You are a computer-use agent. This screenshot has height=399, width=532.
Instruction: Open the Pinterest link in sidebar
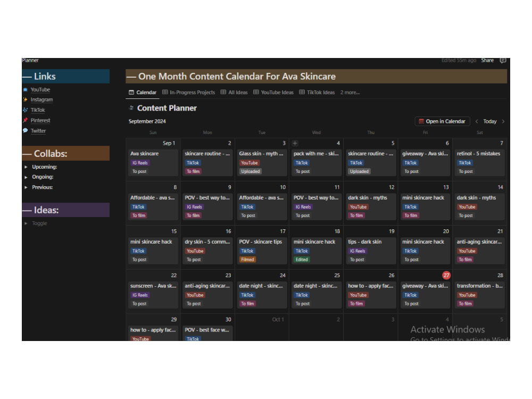(40, 120)
